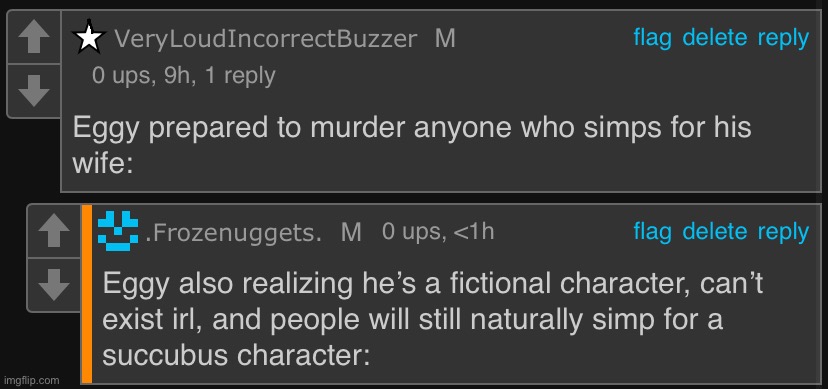This screenshot has width=828, height=389.
Task: Reply to the .Frozenuggets. comment
Action: 784,233
